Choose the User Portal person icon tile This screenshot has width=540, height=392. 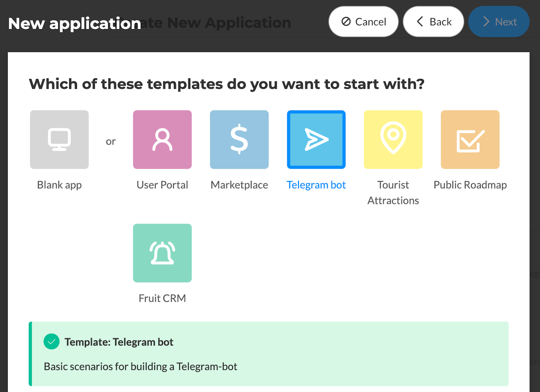tap(162, 139)
